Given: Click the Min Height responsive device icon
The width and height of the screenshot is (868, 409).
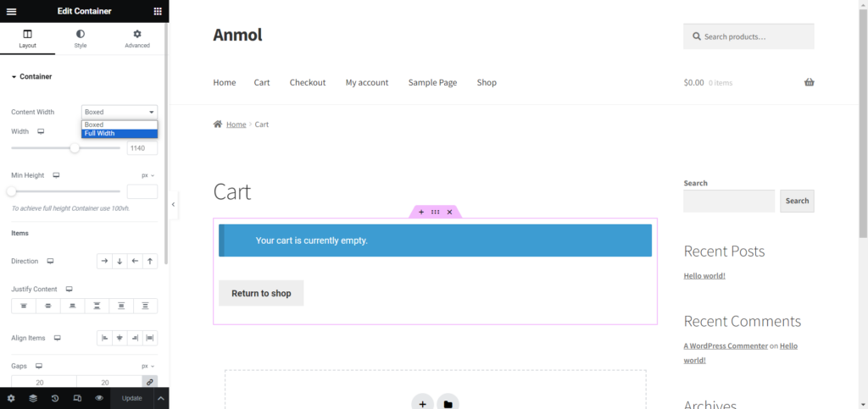Looking at the screenshot, I should pyautogui.click(x=56, y=175).
